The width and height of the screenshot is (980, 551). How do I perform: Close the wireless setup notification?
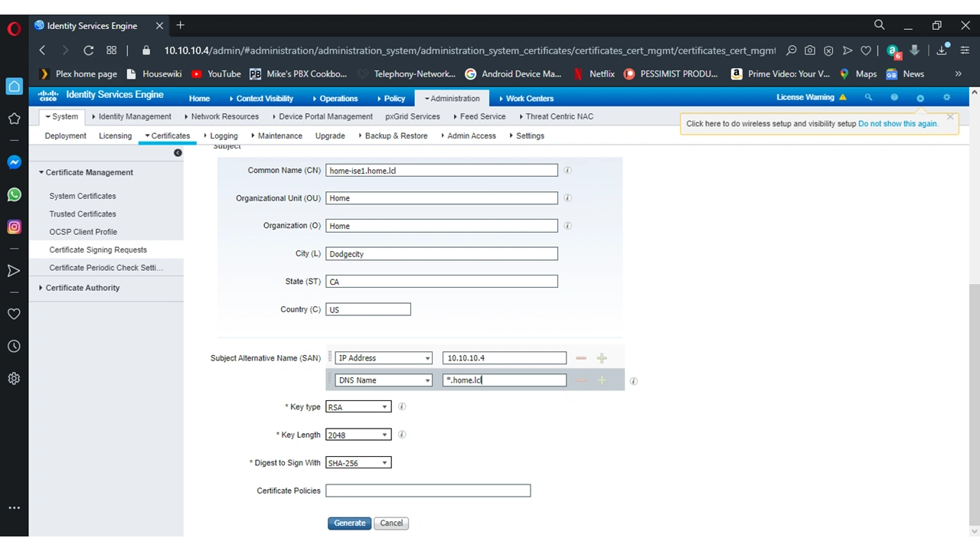pos(950,117)
